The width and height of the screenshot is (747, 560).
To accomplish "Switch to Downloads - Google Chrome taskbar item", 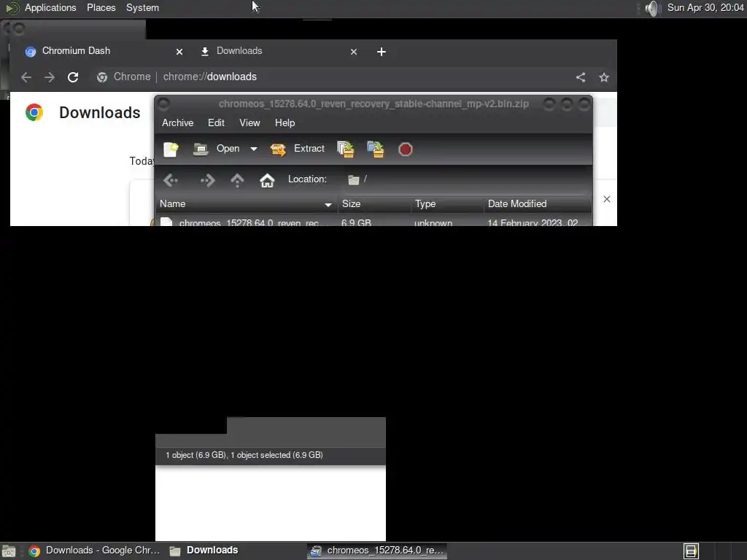I will click(94, 551).
